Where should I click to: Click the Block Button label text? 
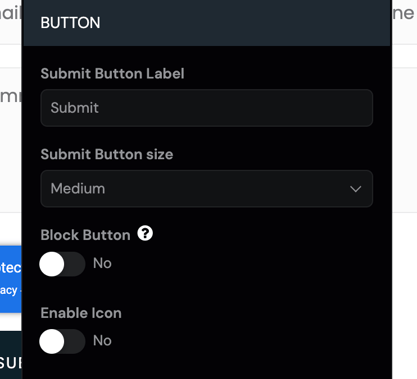tap(85, 235)
